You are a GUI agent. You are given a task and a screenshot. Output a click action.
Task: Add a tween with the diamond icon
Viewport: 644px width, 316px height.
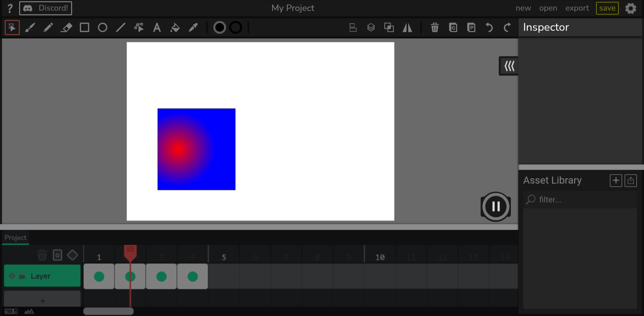pos(72,255)
